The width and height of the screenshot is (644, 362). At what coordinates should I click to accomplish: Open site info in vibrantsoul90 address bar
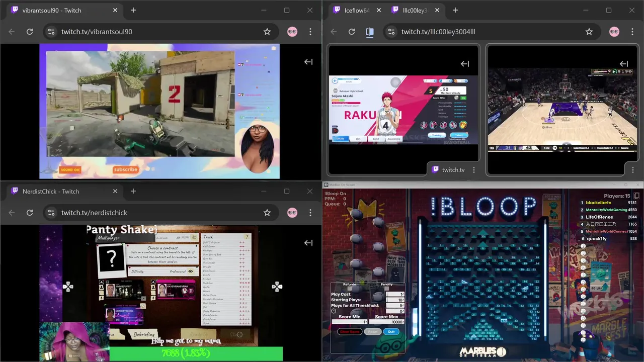tap(51, 32)
